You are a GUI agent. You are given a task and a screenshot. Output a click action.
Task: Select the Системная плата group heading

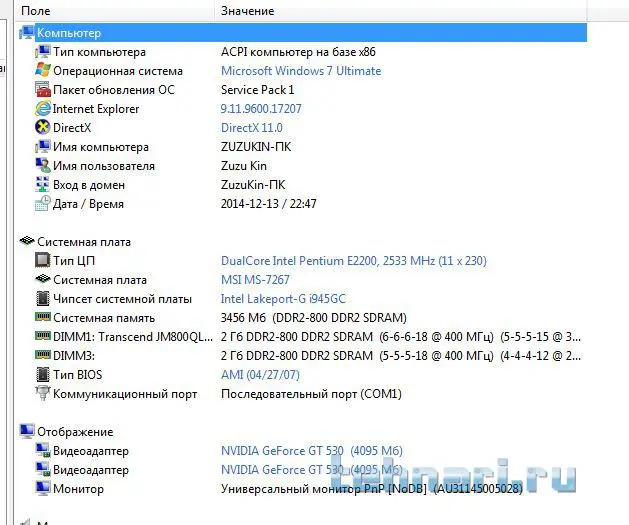pos(84,242)
